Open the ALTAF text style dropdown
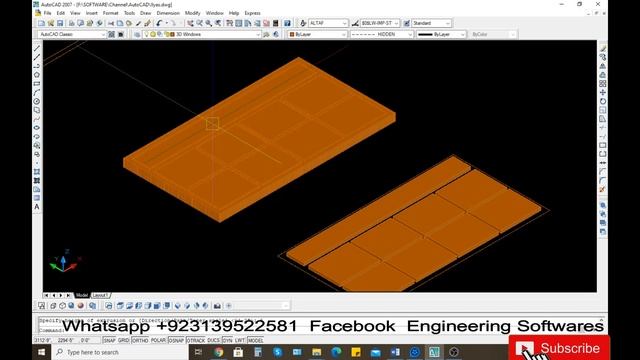 (x=328, y=23)
